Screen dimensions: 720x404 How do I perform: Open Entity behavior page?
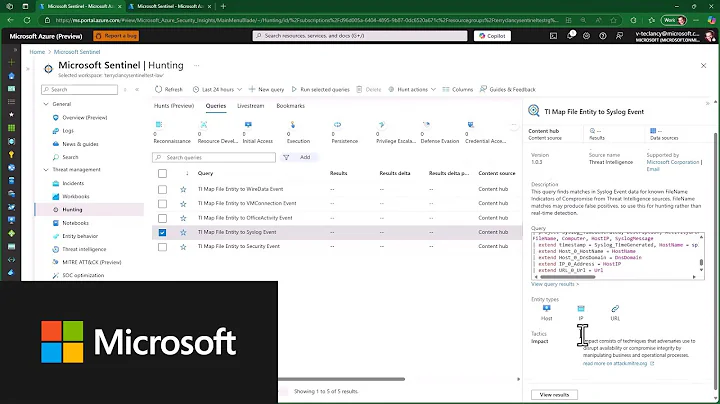80,236
